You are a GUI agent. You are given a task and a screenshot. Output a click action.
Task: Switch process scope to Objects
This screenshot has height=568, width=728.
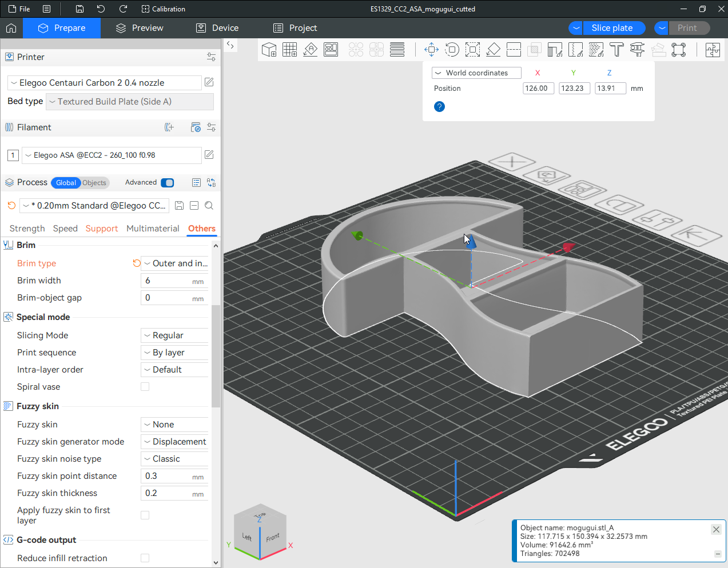pos(94,183)
